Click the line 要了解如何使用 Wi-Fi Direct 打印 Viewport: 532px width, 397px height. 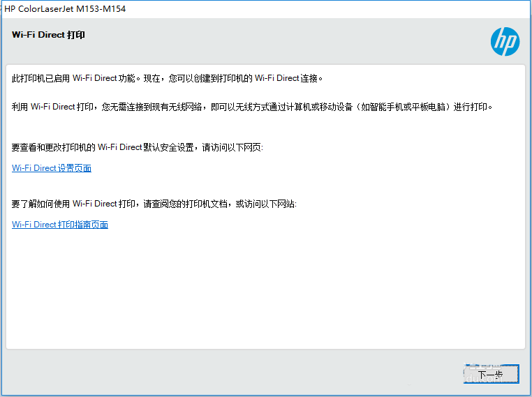coord(154,204)
